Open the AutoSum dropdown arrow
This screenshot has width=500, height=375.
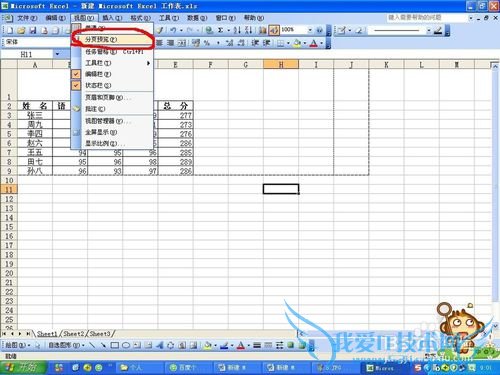click(x=229, y=30)
